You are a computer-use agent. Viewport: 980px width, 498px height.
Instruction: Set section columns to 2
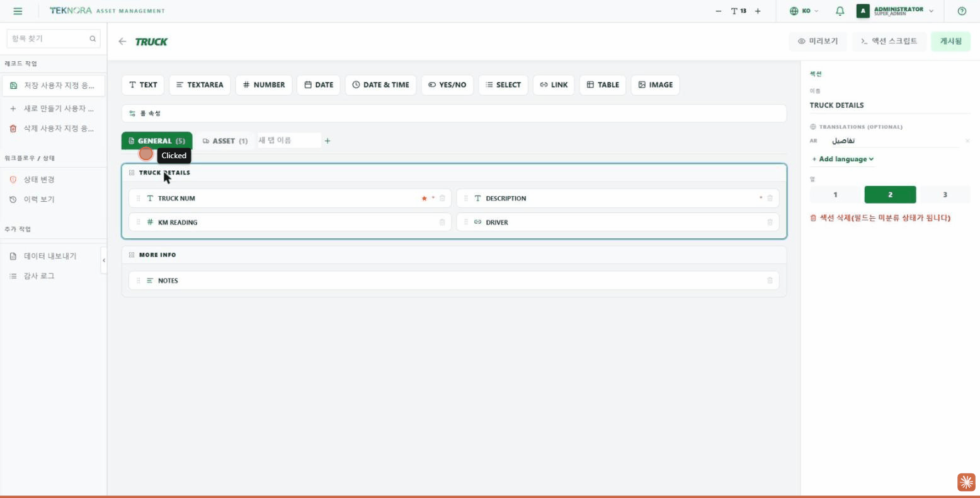[890, 194]
